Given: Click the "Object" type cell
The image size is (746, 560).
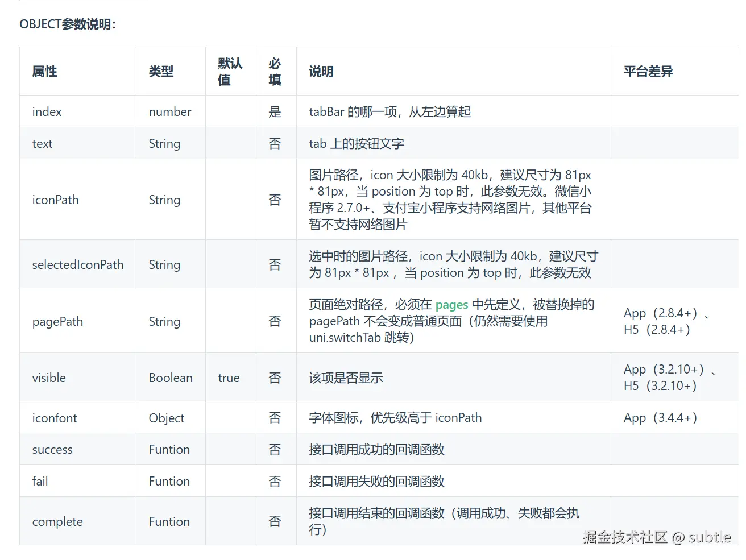Looking at the screenshot, I should coord(167,418).
